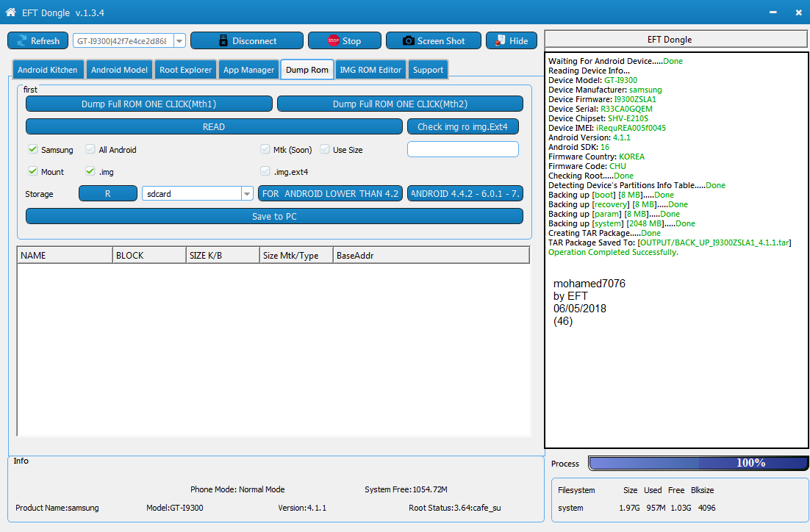Image resolution: width=810 pixels, height=532 pixels.
Task: Click the 'Device Firmware: I9300ZSLA1' log line
Action: point(602,99)
